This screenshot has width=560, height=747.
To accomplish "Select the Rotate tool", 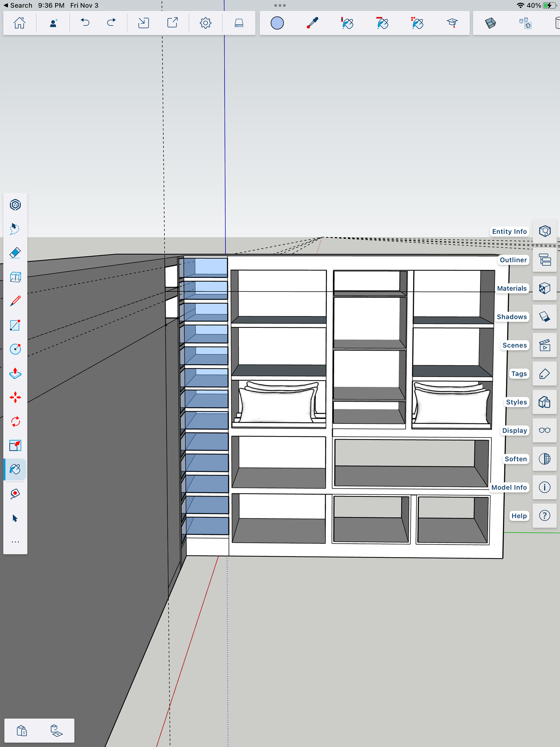I will (x=15, y=421).
